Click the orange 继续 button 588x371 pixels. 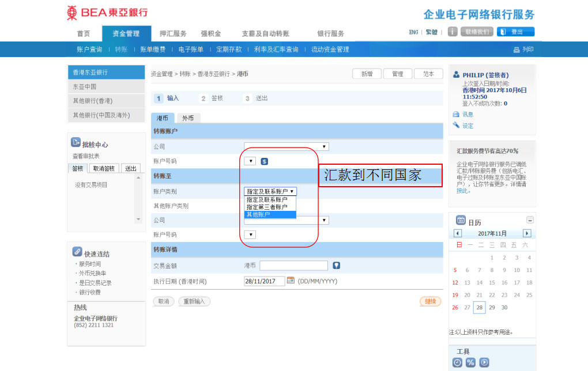[430, 301]
